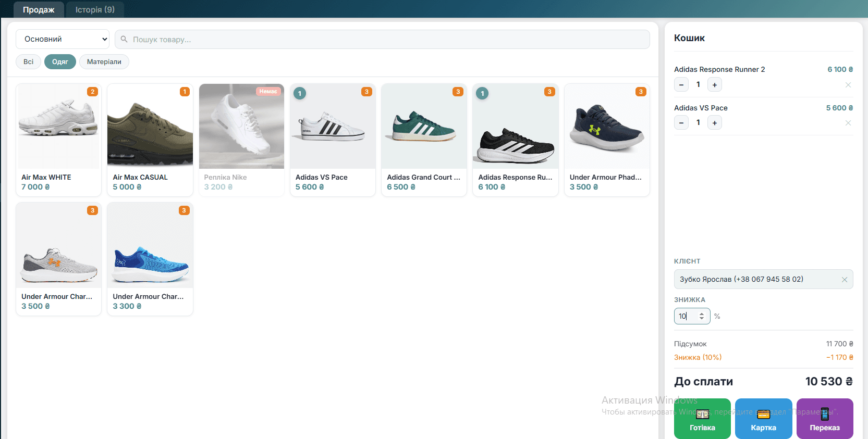Screen dimensions: 868x439
Task: Click the cart quantity badge on Adidas Response Runner card
Action: coord(482,94)
